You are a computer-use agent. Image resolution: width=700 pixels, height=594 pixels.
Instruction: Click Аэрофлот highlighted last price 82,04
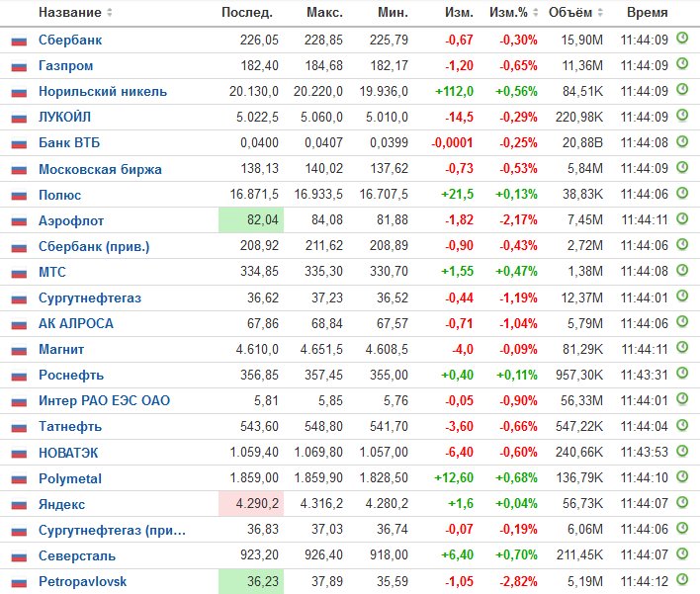251,220
